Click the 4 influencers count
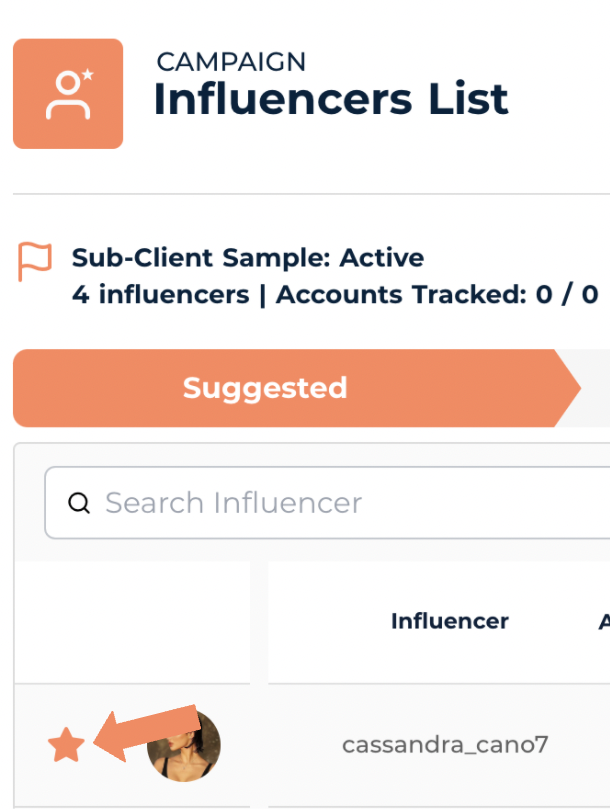Image resolution: width=610 pixels, height=810 pixels. pyautogui.click(x=160, y=295)
